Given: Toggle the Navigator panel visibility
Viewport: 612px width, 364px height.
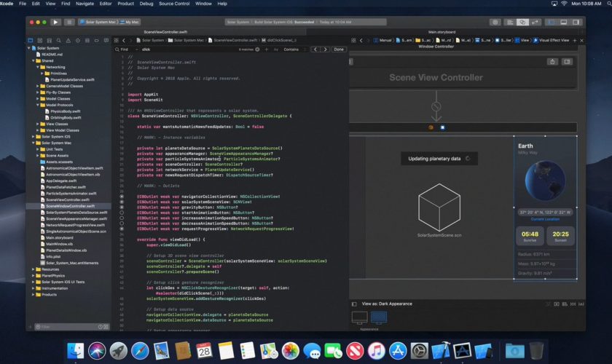Looking at the screenshot, I should click(x=552, y=23).
